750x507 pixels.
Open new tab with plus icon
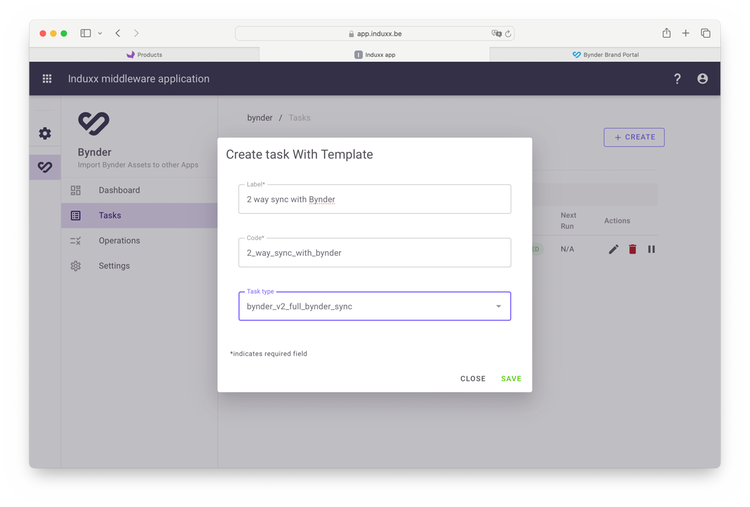685,33
